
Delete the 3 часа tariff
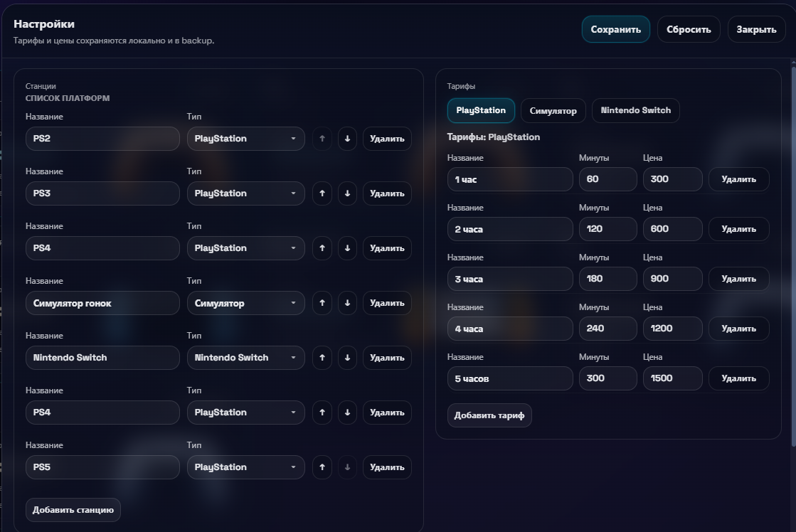click(738, 279)
